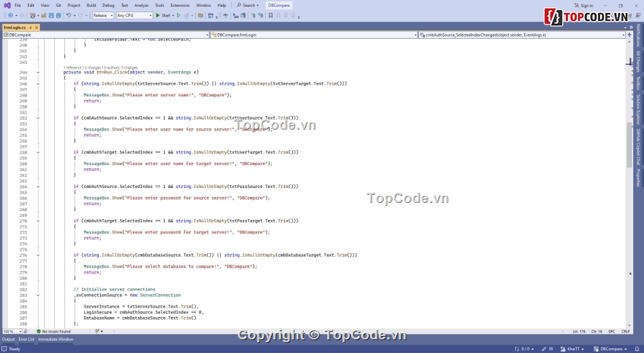Click the 1 reference CodeLens link

click(73, 67)
